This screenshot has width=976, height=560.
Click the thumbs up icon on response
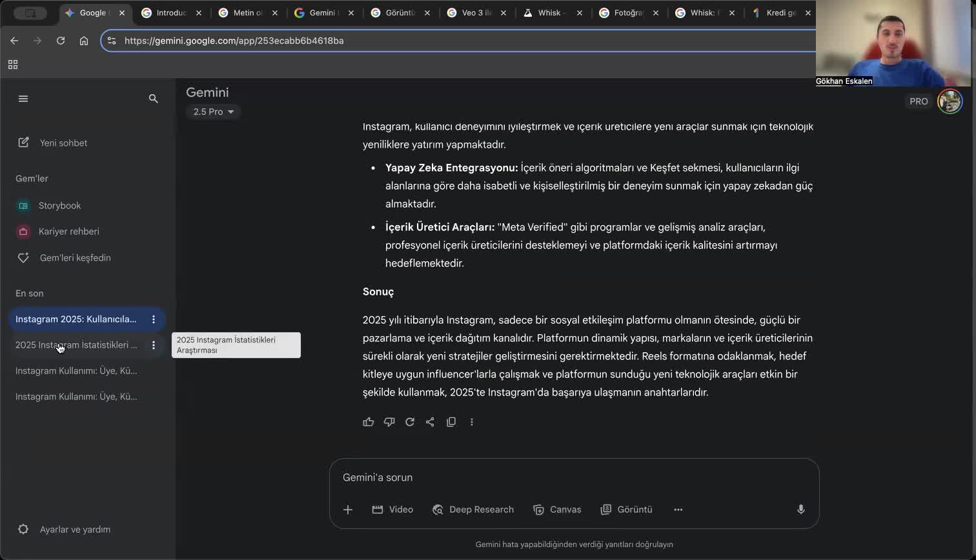pos(369,422)
